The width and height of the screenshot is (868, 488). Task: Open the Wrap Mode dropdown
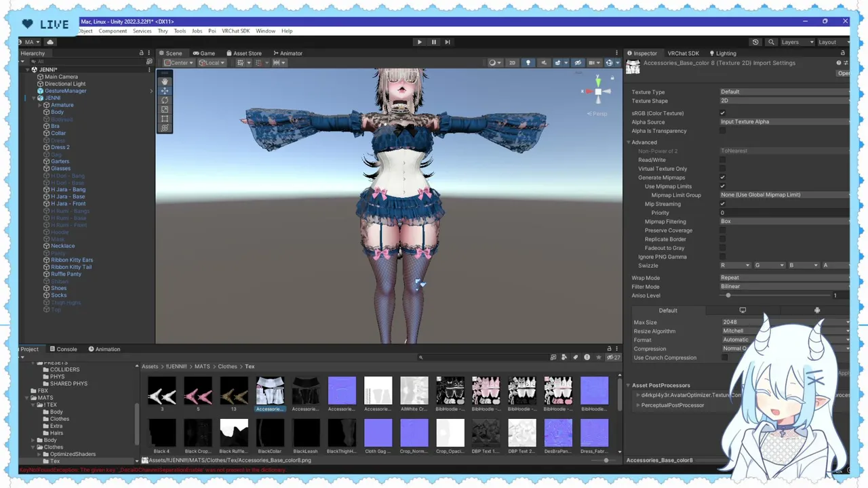pos(785,278)
